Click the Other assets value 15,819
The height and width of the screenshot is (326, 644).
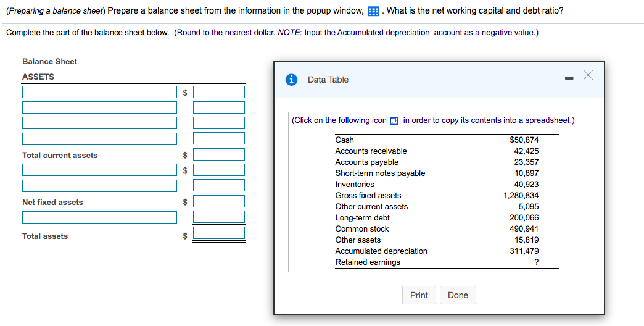[527, 240]
